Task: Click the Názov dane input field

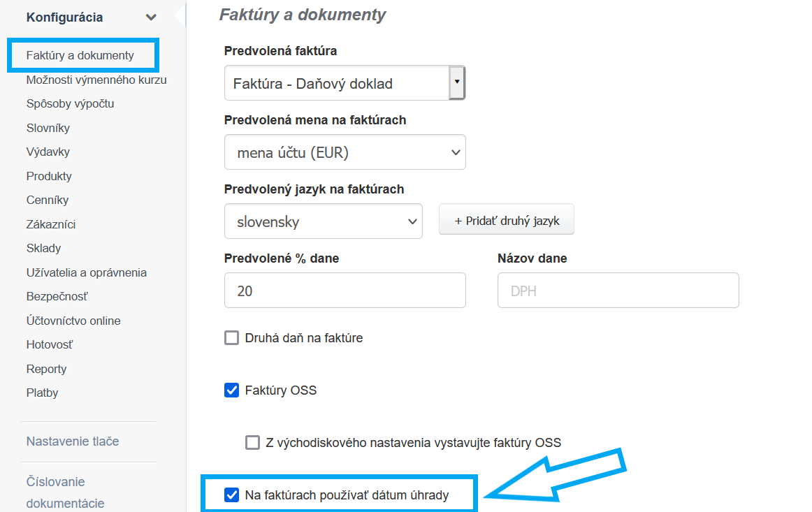Action: tap(618, 291)
